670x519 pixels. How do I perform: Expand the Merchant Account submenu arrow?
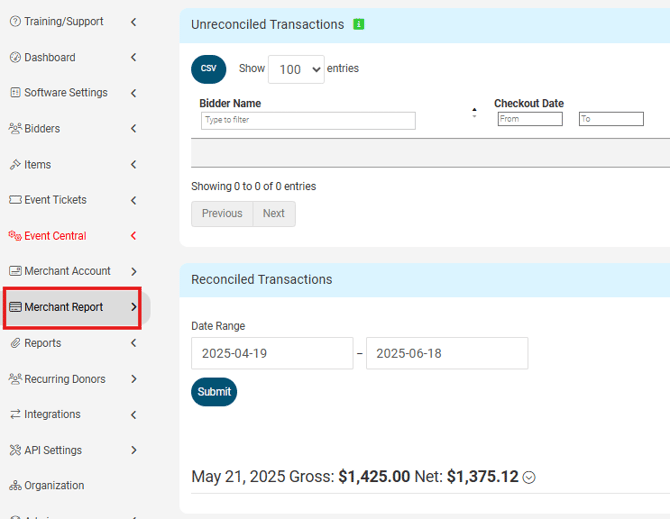coord(134,271)
